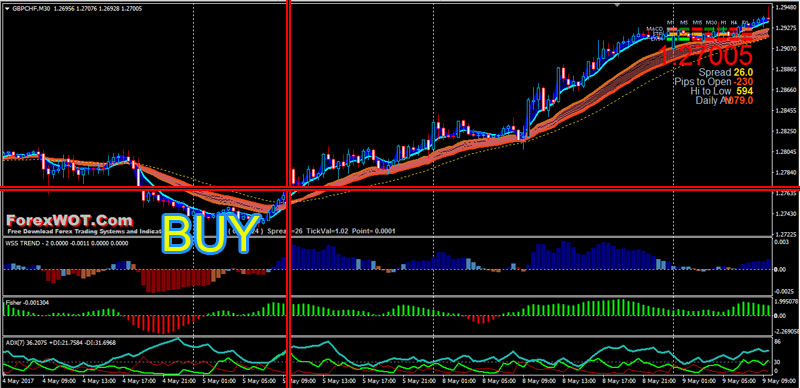Click the chart shift triangle marker at top

tap(618, 5)
